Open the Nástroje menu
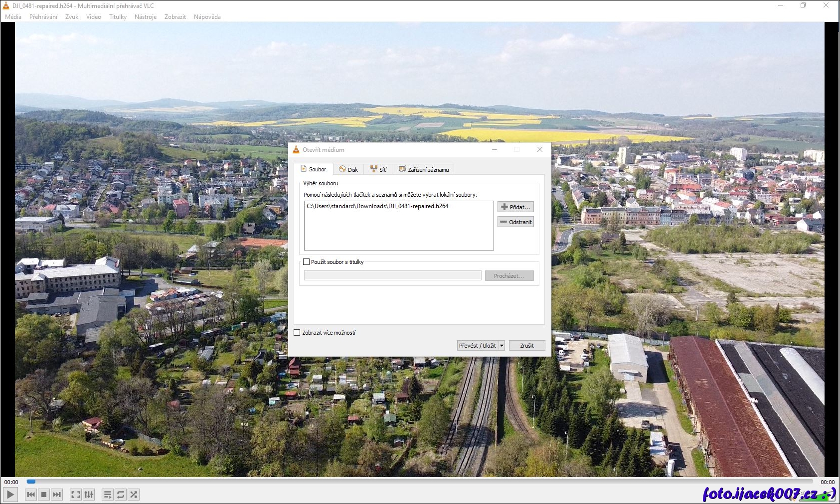Image resolution: width=840 pixels, height=504 pixels. pyautogui.click(x=145, y=17)
